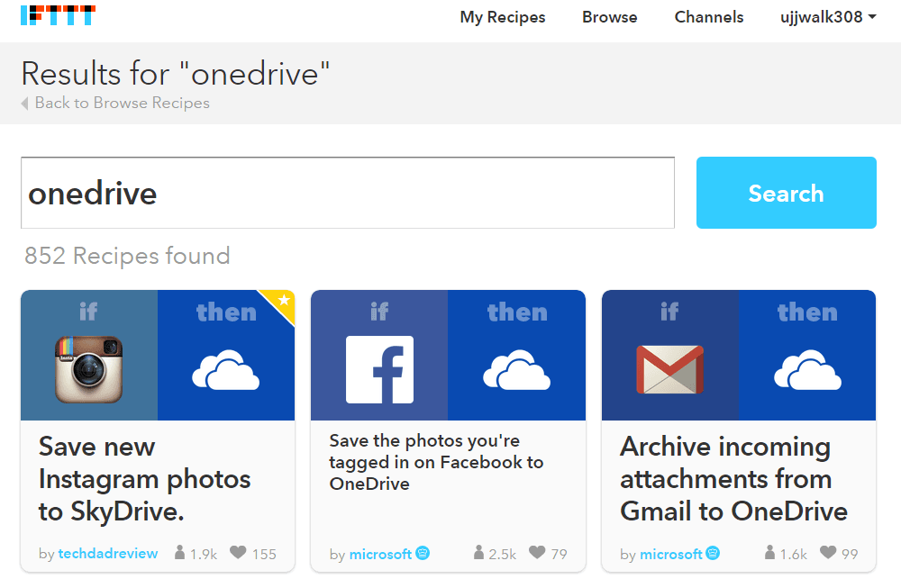Viewport: 901px width, 588px height.
Task: Open the Channels page
Action: point(709,17)
